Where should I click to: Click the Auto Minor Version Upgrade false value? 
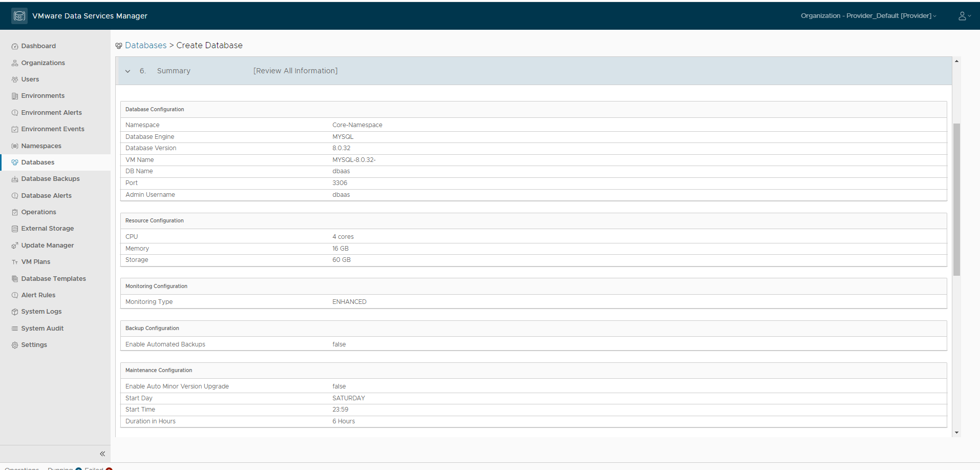[x=339, y=386]
